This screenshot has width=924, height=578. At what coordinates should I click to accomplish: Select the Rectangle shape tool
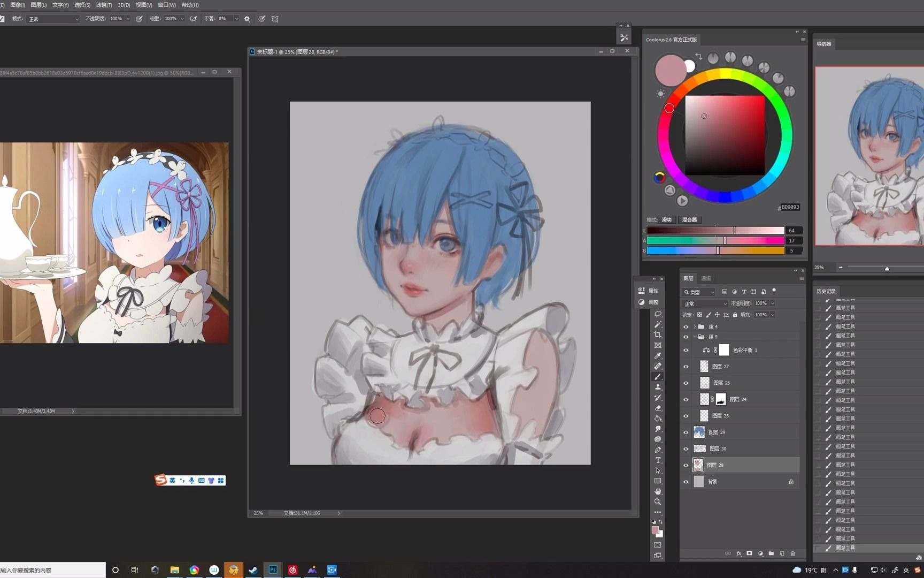tap(658, 481)
